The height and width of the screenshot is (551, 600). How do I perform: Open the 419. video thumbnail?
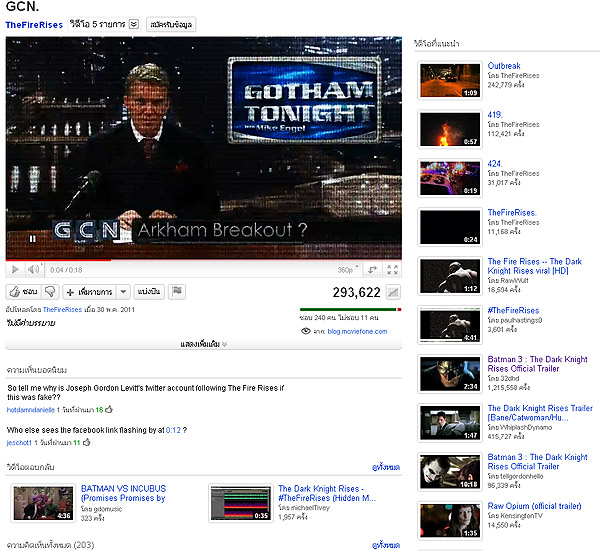(x=450, y=129)
